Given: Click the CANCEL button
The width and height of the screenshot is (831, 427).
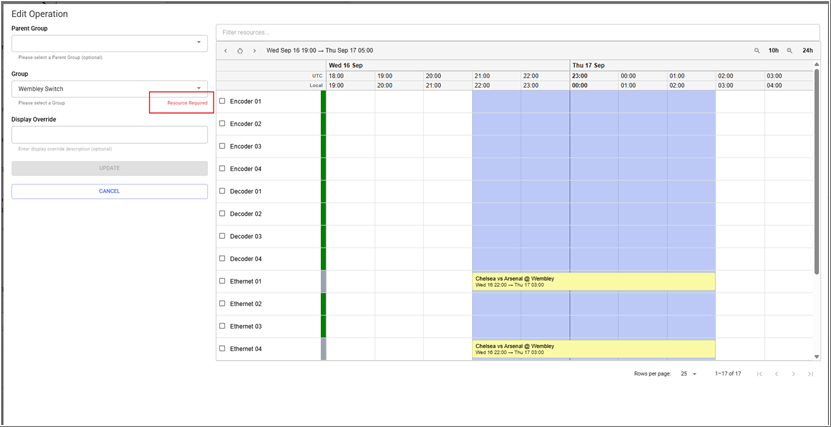Looking at the screenshot, I should 109,191.
